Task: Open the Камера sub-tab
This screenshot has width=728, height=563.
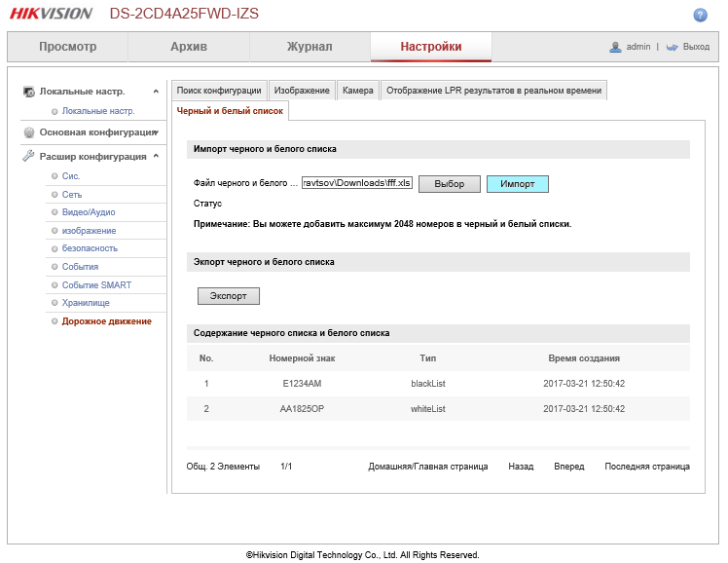Action: [x=357, y=91]
